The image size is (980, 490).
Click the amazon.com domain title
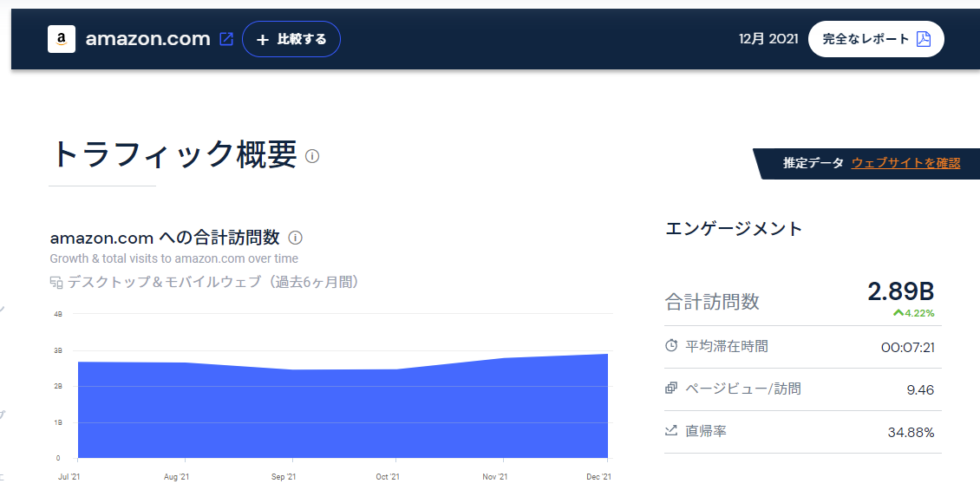click(148, 39)
